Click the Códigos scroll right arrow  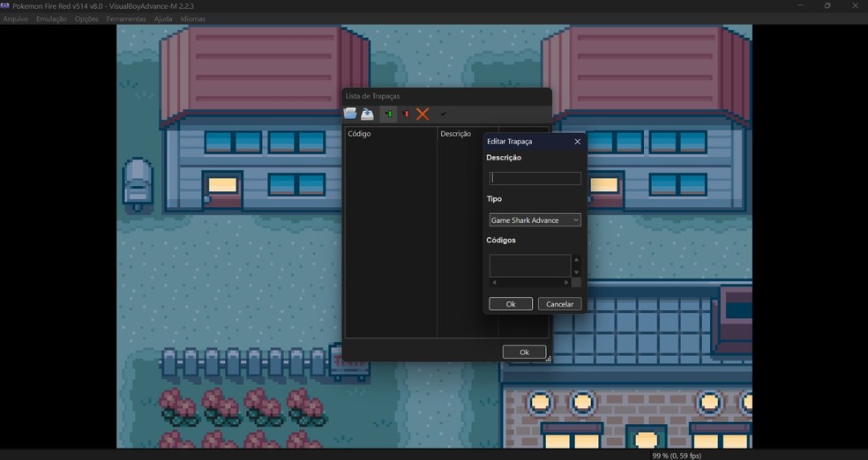tap(565, 283)
